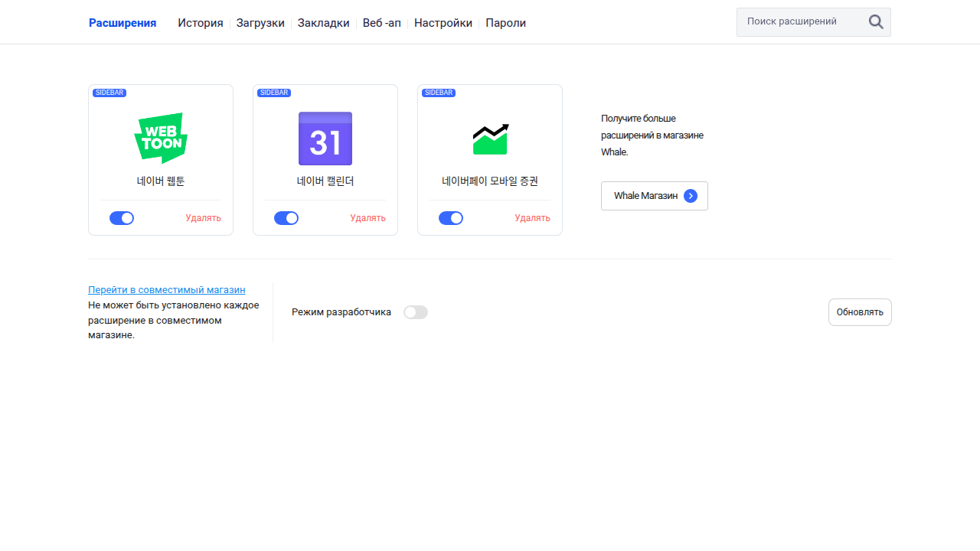
Task: Open the Веб-ап tab
Action: click(x=382, y=23)
